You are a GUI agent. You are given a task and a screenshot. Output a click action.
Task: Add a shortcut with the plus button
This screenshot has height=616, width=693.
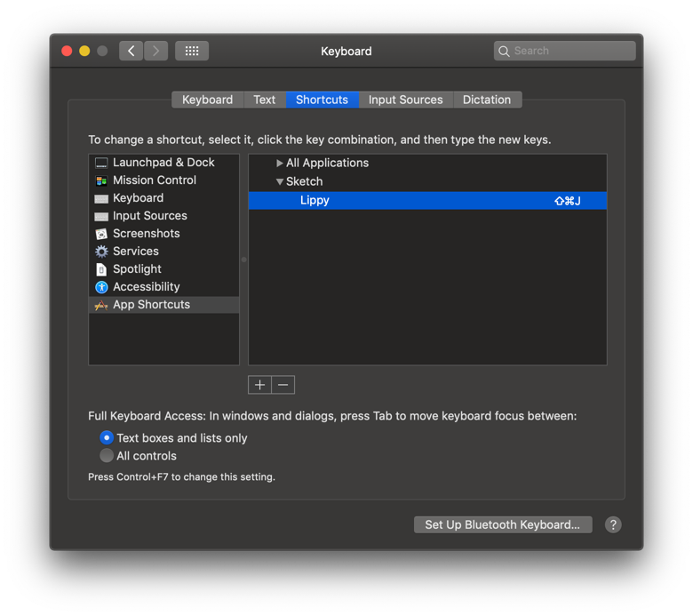click(x=259, y=385)
